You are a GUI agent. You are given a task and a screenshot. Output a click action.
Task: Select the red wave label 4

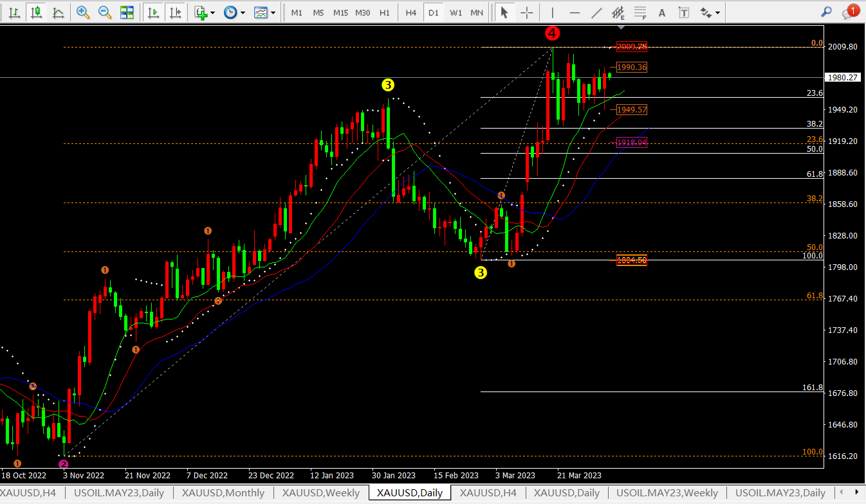tap(552, 33)
